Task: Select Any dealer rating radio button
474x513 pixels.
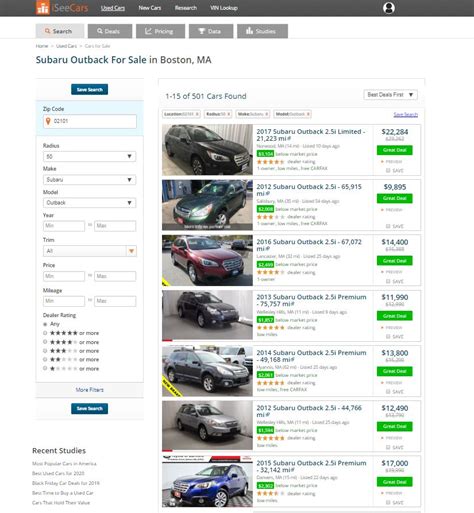Action: (45, 324)
